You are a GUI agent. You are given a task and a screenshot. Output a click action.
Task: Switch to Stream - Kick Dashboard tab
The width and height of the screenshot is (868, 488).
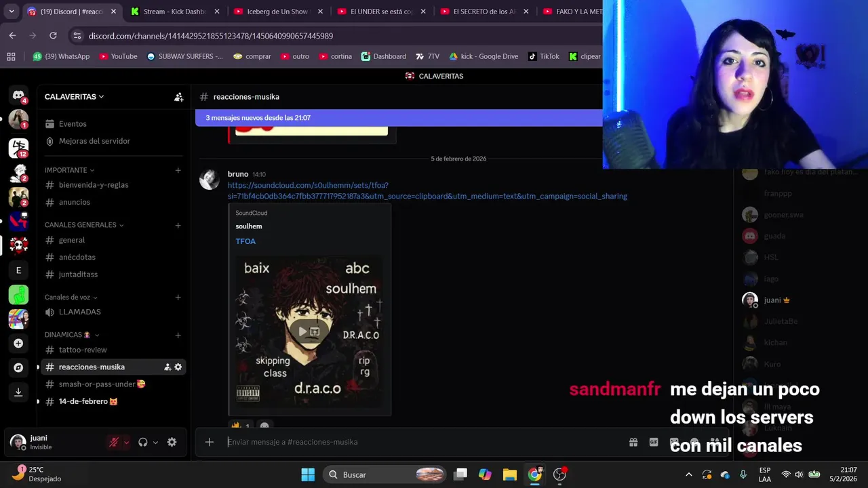click(x=174, y=12)
